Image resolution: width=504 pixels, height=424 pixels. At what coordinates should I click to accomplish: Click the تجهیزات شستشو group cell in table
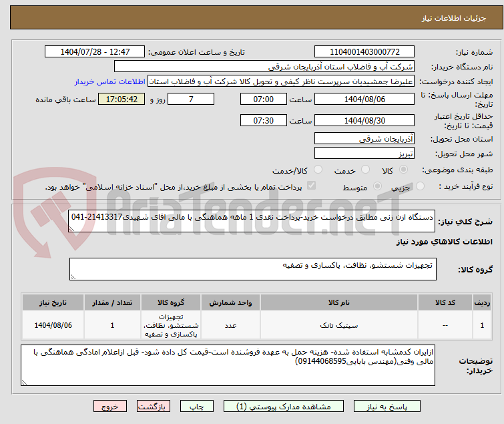171,325
